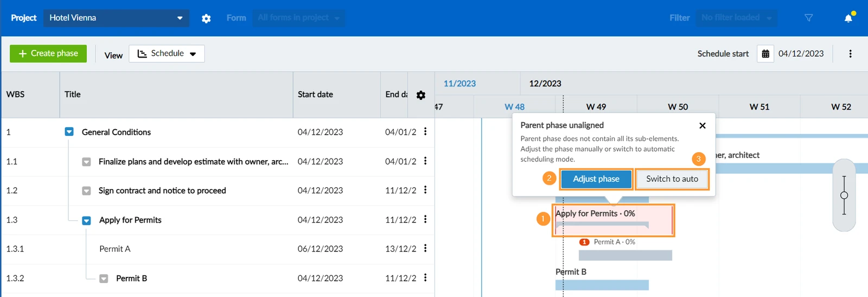Expand the Finalize plans phase
Image resolution: width=868 pixels, height=297 pixels.
click(86, 162)
